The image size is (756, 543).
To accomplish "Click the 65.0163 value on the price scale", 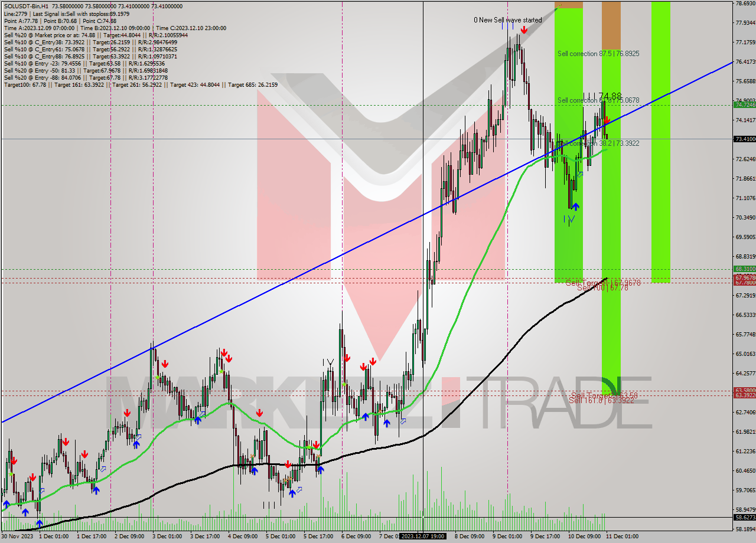I will (745, 354).
